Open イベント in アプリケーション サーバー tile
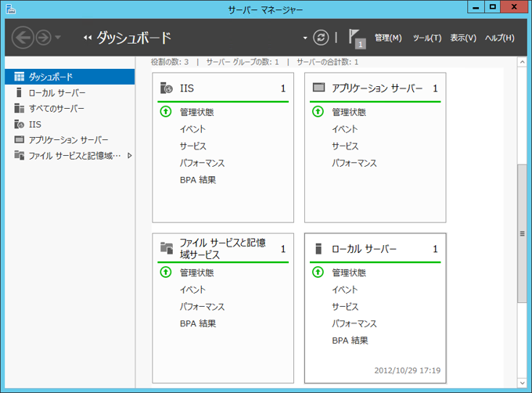532x393 pixels. [x=345, y=129]
